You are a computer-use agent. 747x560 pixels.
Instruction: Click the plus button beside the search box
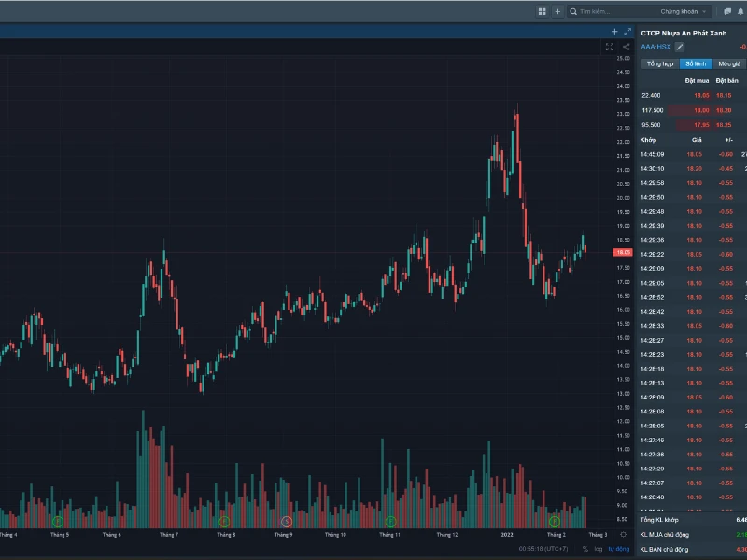pos(557,12)
